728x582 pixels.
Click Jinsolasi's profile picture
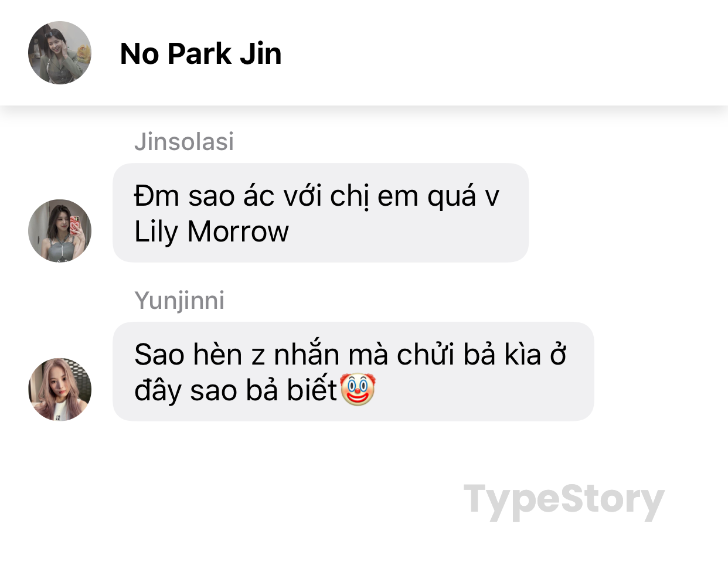click(x=60, y=230)
